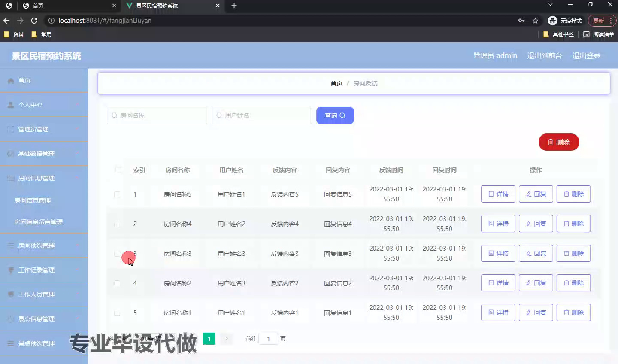
Task: Click the 用户姓名 search input
Action: pyautogui.click(x=262, y=115)
